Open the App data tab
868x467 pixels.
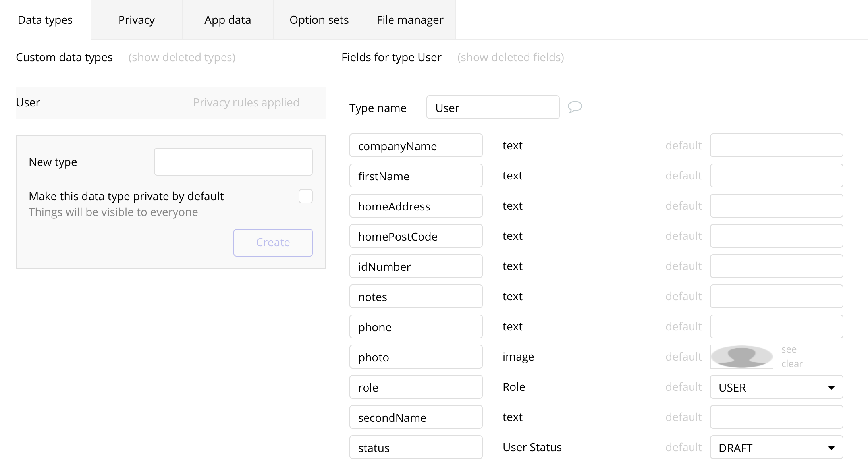pos(228,20)
